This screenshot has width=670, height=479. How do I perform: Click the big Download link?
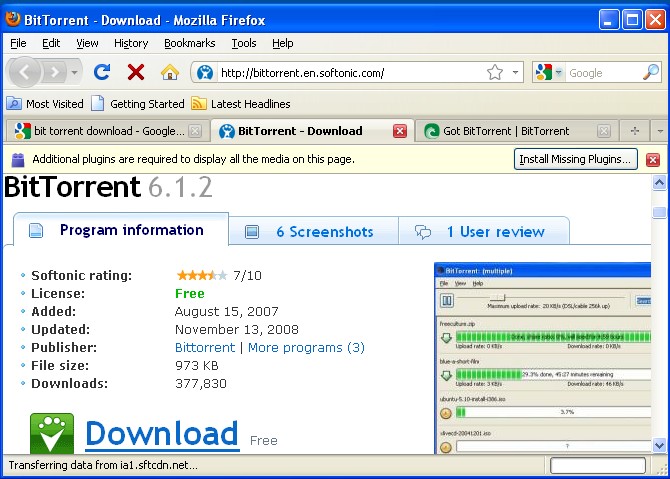pos(162,434)
